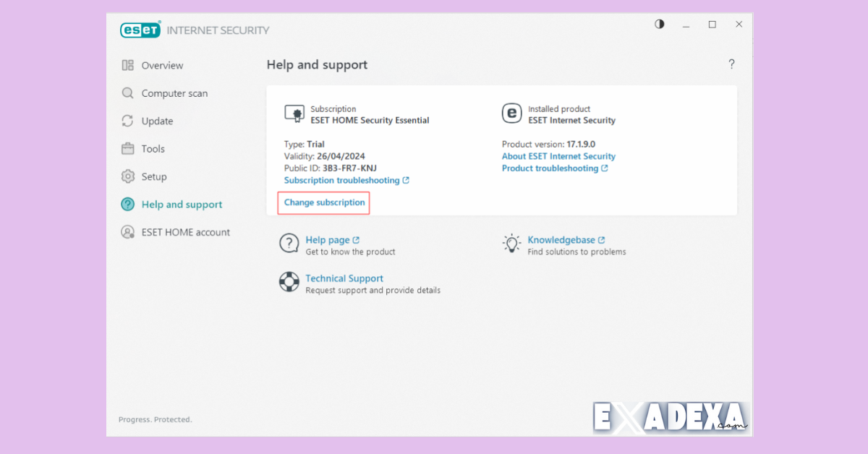Click the Update refresh icon

pyautogui.click(x=127, y=121)
